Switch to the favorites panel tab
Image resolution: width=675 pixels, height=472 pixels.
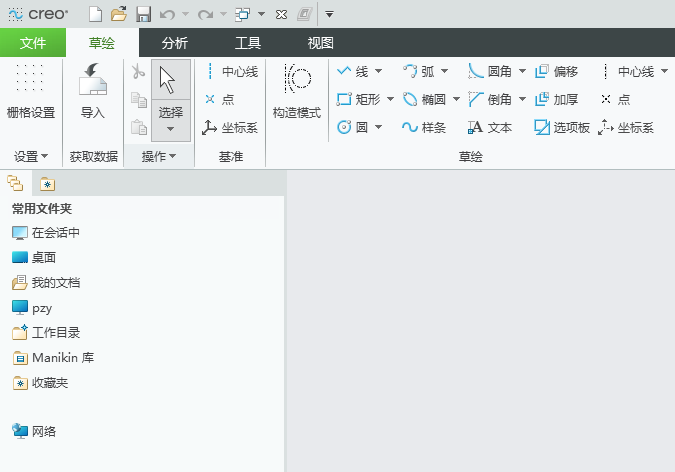[x=47, y=184]
